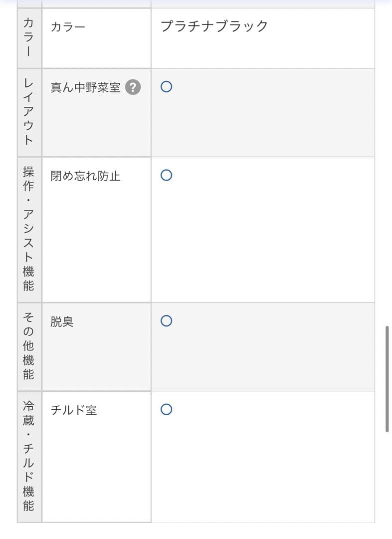Tap the その他機能 category header
392x539 pixels.
coord(29,346)
